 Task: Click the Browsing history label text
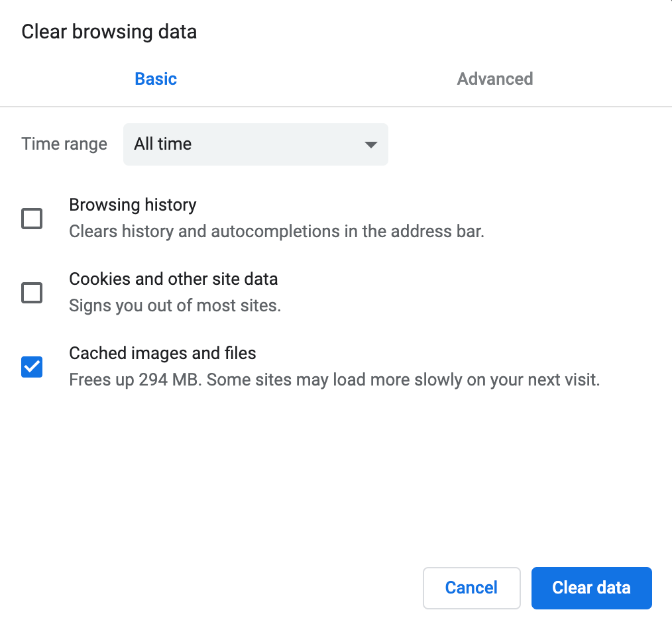click(x=133, y=205)
